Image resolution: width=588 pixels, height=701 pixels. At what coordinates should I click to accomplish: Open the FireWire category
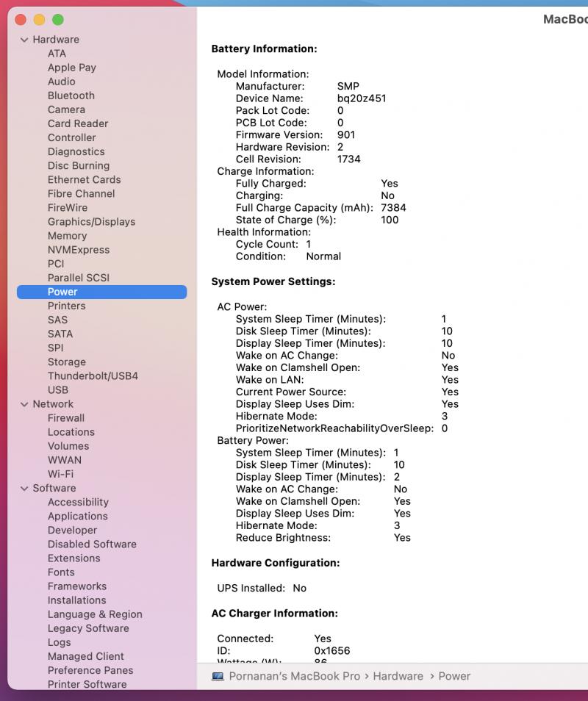pyautogui.click(x=68, y=207)
